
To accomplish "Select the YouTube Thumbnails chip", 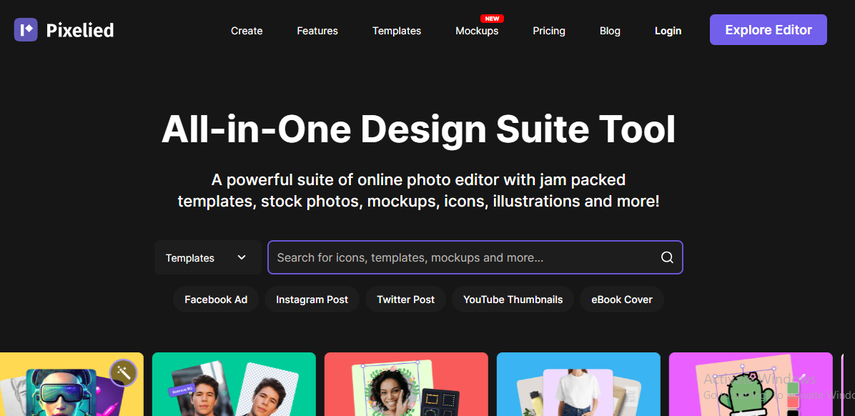I will pyautogui.click(x=513, y=299).
